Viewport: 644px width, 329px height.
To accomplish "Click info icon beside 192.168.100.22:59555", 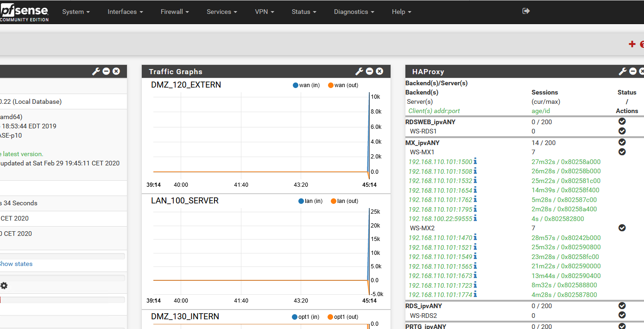I will point(475,218).
